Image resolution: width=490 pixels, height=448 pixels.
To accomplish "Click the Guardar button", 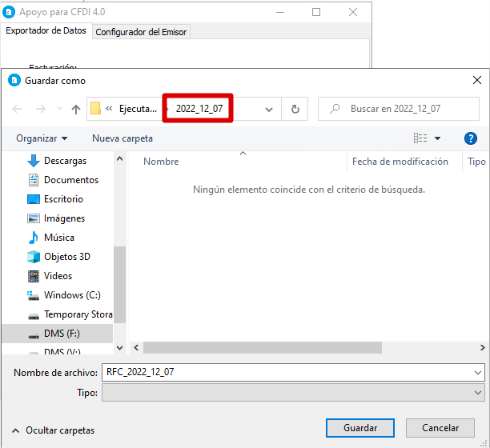I will (360, 428).
